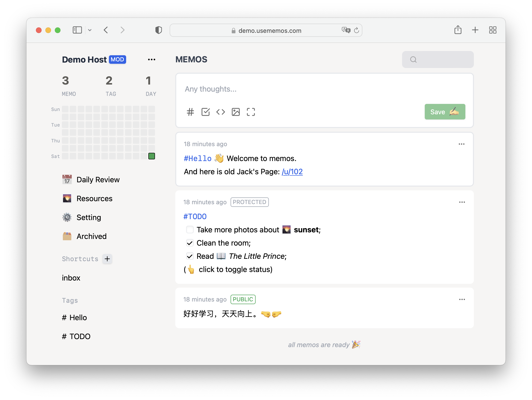
Task: Select the green activity square in the calendar heatmap
Action: point(151,156)
